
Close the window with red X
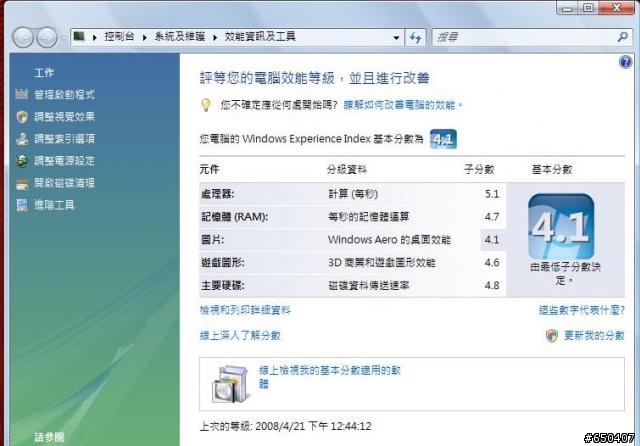617,7
